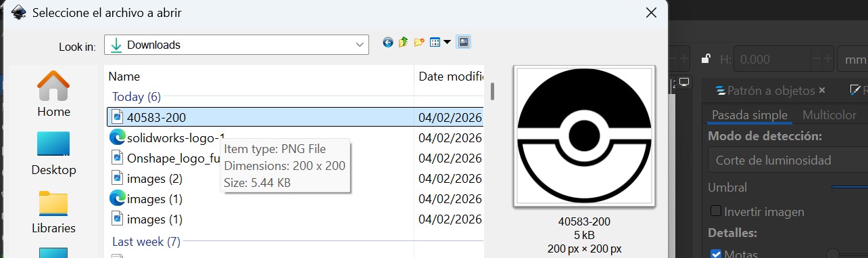
Task: Switch to the Patrón a objetos tab
Action: (771, 90)
